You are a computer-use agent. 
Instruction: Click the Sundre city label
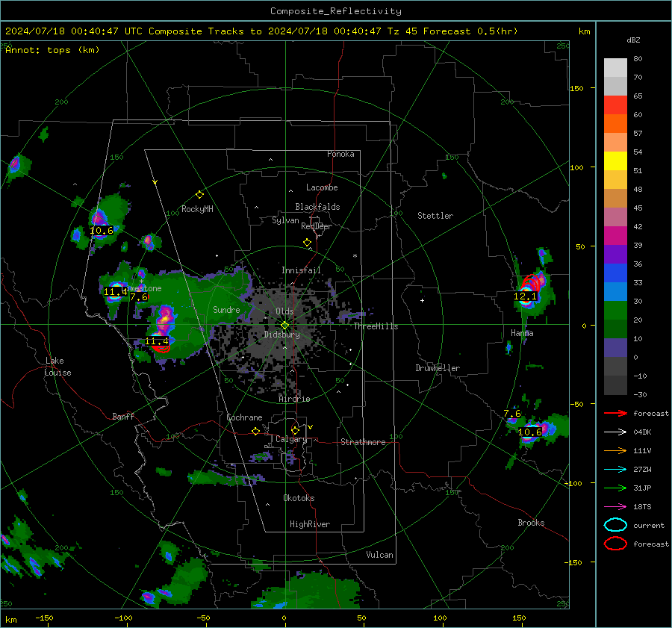point(226,310)
